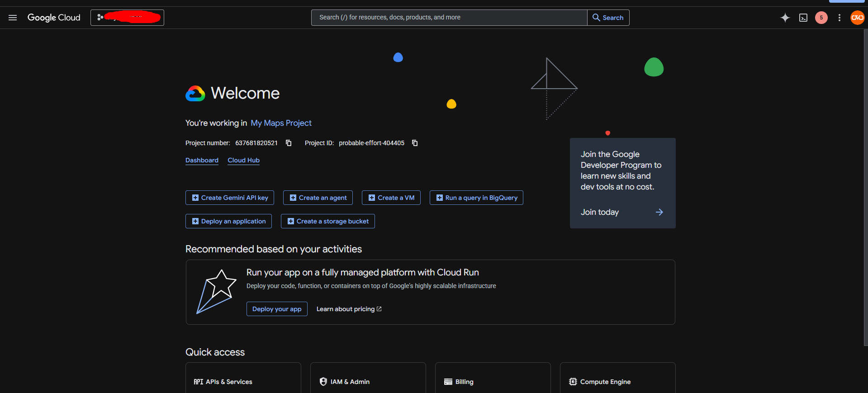Click Deploy your app button
868x393 pixels.
277,309
